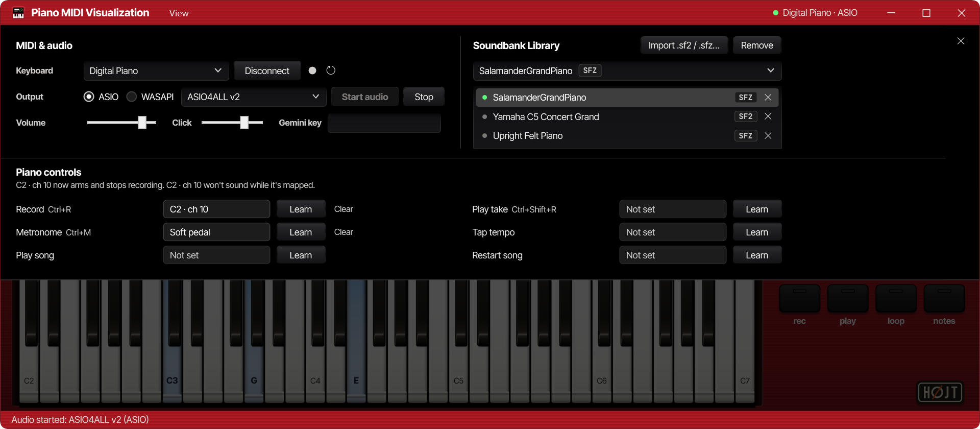Open the View menu
Screen dimensions: 980x429
click(x=179, y=13)
